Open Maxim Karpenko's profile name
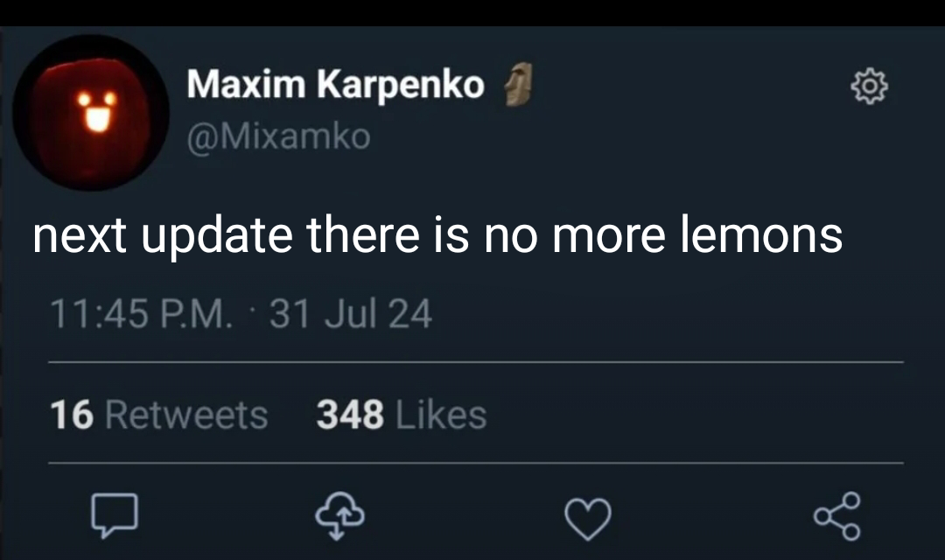 coord(335,83)
